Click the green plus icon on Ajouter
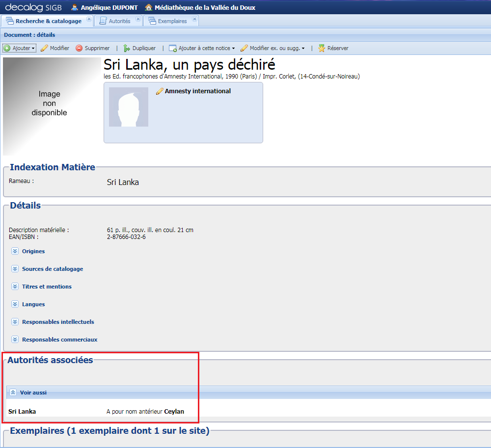This screenshot has width=491, height=448. pos(6,49)
